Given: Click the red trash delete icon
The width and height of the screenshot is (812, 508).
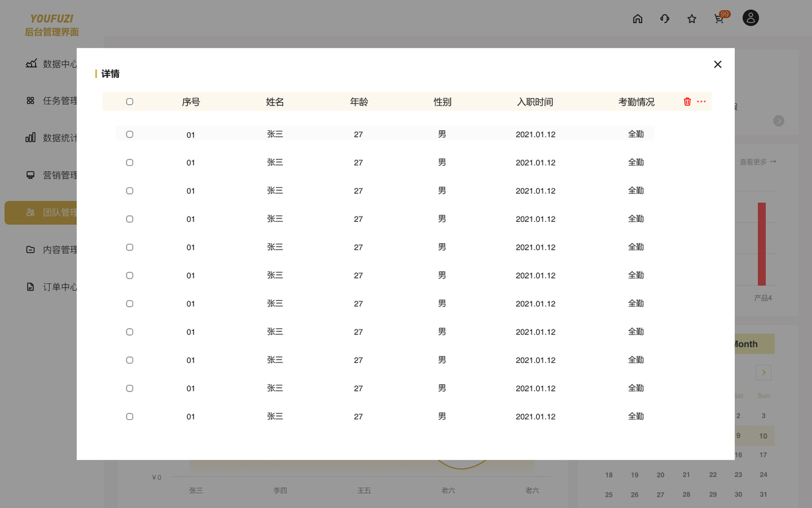Looking at the screenshot, I should pyautogui.click(x=687, y=102).
